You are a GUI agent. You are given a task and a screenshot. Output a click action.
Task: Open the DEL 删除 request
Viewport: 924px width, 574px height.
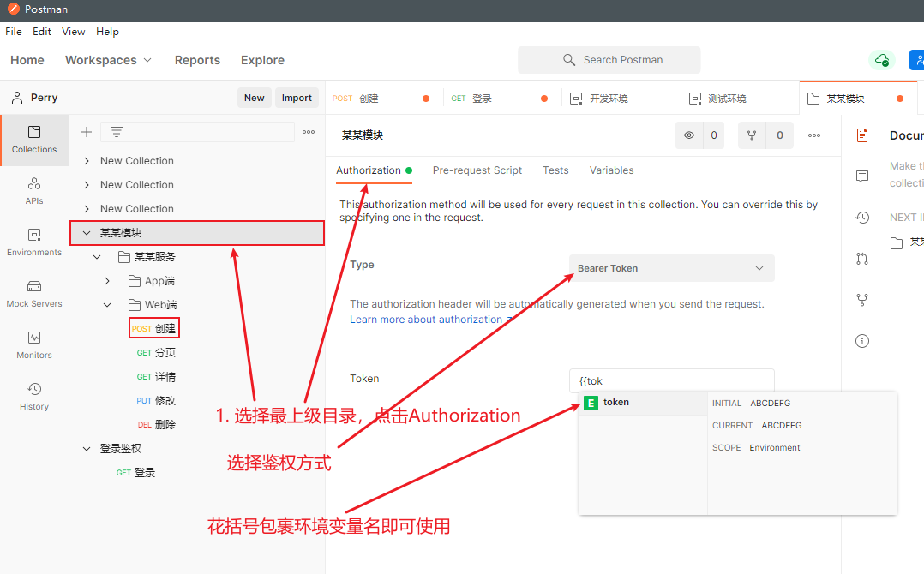pos(157,424)
